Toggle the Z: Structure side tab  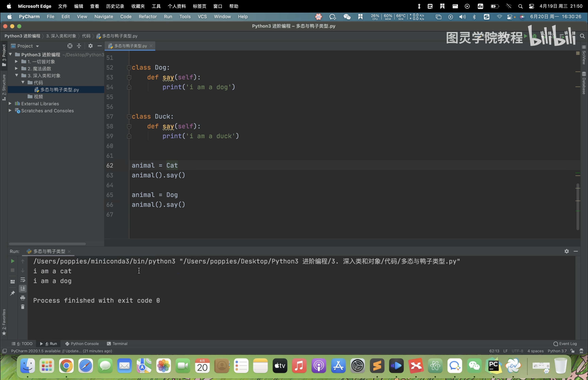pos(4,87)
